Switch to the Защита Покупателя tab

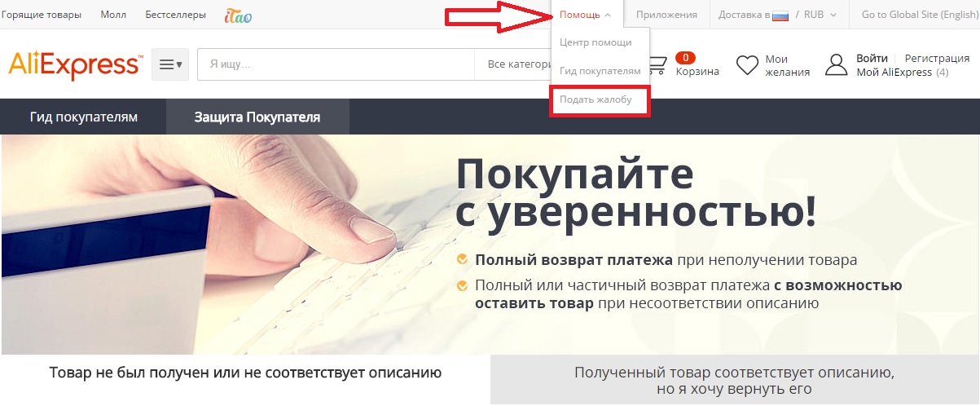[x=257, y=117]
